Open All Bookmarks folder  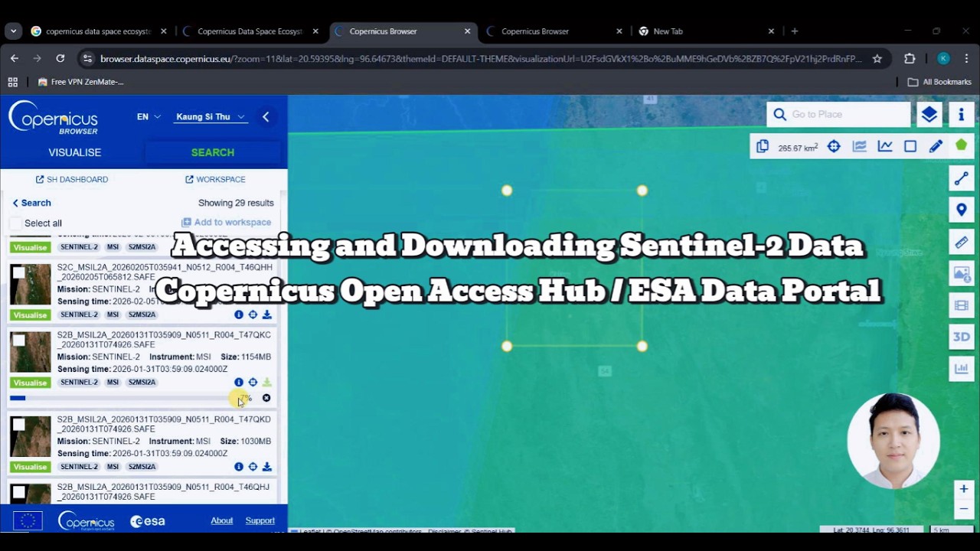[939, 82]
